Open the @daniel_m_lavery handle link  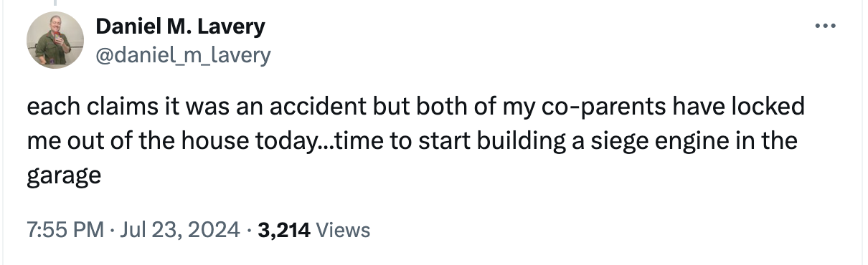(183, 54)
